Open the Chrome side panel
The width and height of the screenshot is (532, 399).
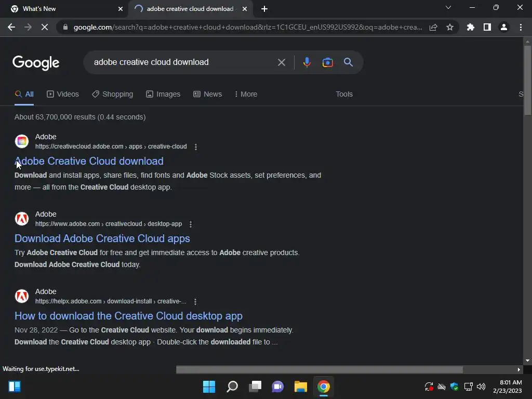tap(487, 27)
